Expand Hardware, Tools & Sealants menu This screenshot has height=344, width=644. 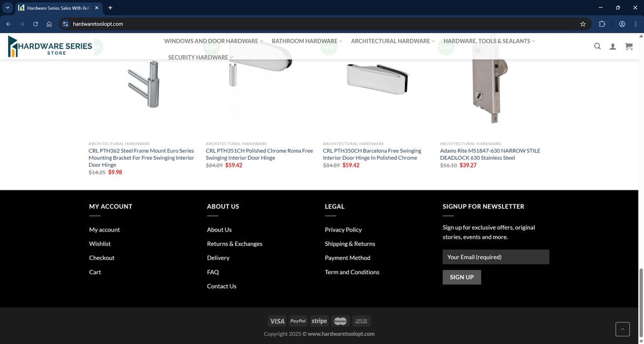(x=489, y=41)
